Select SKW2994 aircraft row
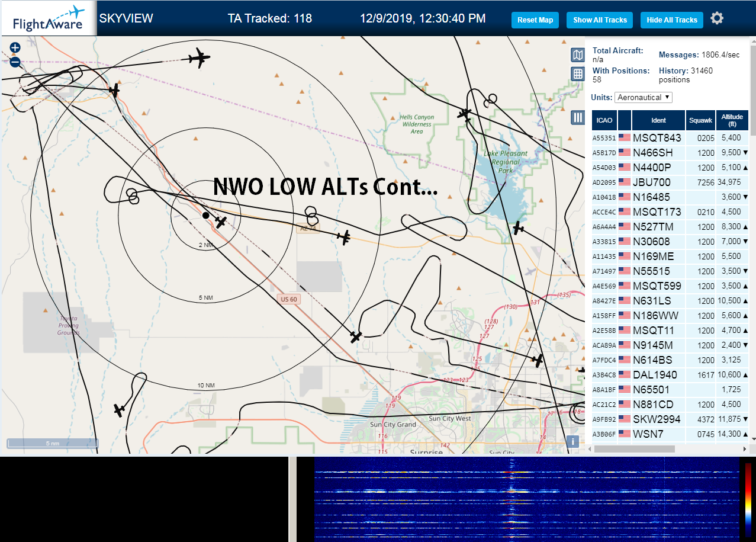Screen dimensions: 756x542 670,419
